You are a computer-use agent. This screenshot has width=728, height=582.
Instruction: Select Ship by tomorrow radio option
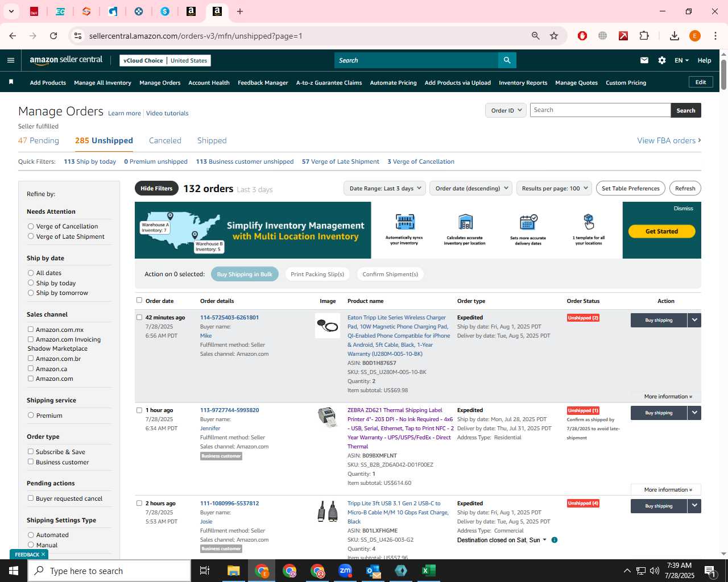(31, 293)
